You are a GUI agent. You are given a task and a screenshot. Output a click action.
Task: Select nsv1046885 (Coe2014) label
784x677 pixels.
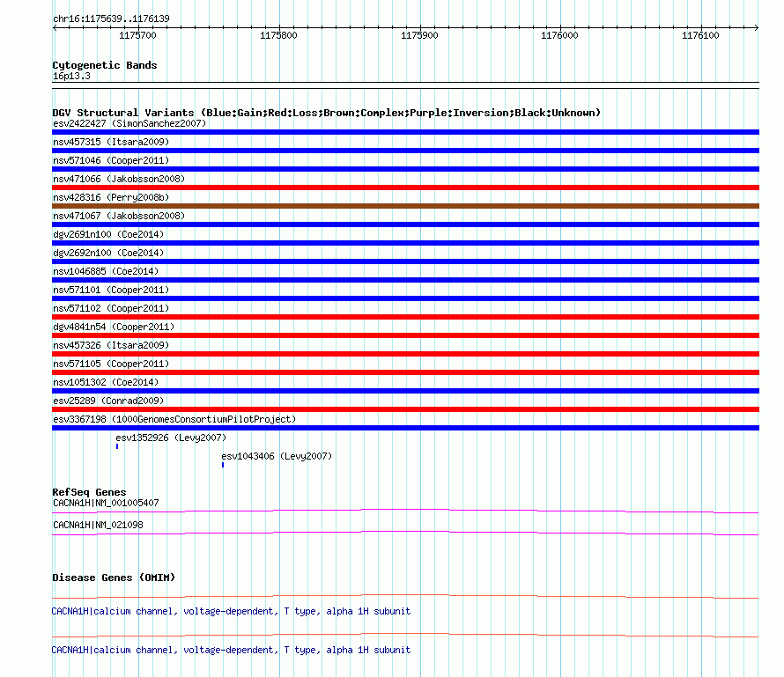(106, 271)
